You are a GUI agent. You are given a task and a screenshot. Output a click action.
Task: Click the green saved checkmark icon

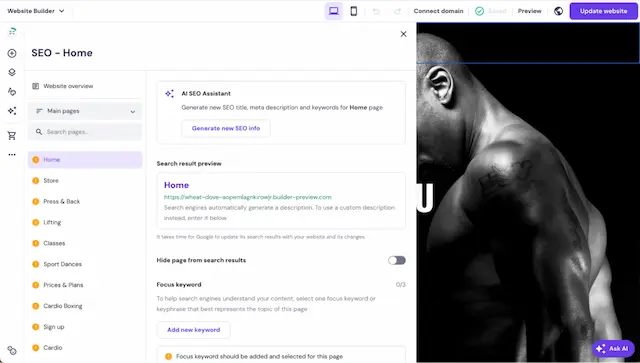coord(480,11)
